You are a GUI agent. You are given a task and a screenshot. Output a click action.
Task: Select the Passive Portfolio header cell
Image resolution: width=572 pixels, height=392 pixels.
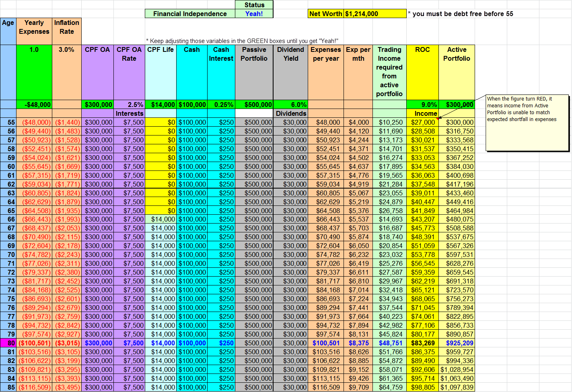254,72
